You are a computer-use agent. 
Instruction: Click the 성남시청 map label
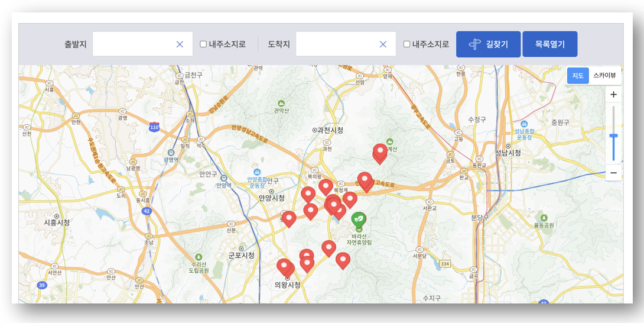(x=508, y=153)
